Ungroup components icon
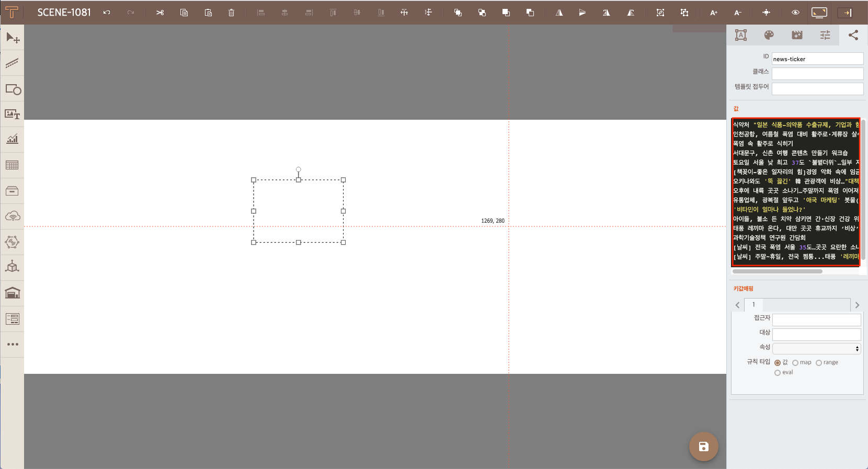Screen dimensions: 868x469 684,13
